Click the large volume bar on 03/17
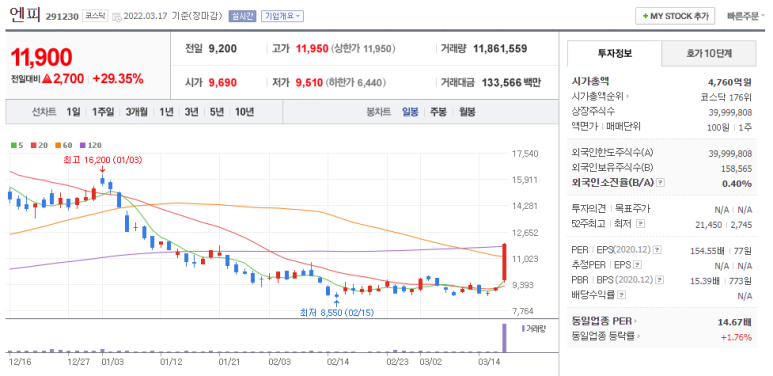This screenshot has height=376, width=773. pyautogui.click(x=504, y=338)
